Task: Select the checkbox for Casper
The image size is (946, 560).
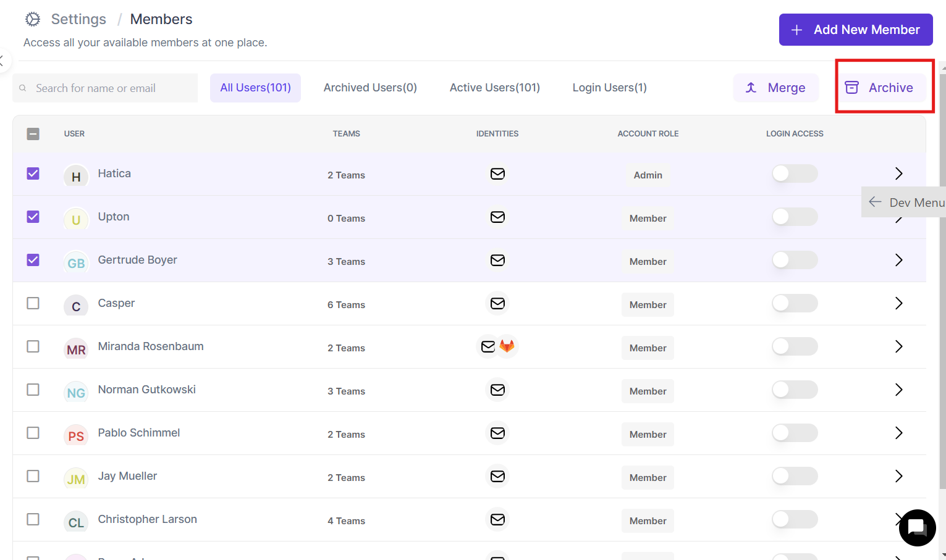Action: 33,303
